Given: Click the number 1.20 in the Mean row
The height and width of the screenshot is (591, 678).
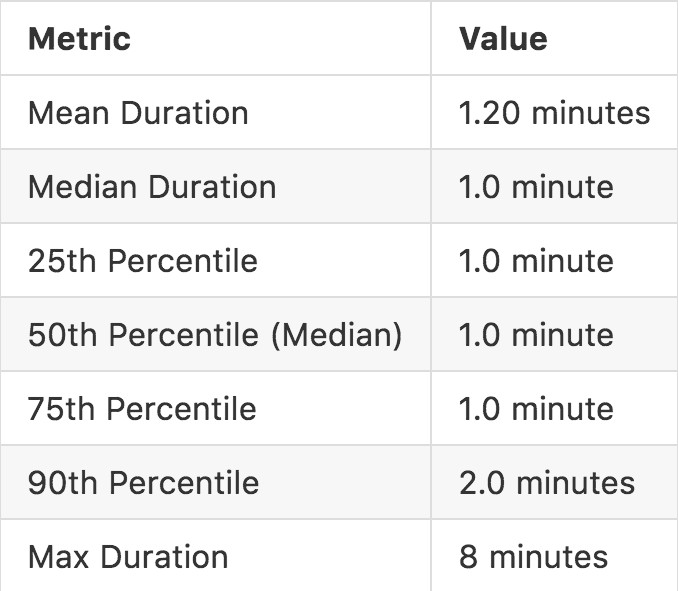Looking at the screenshot, I should click(x=490, y=113).
